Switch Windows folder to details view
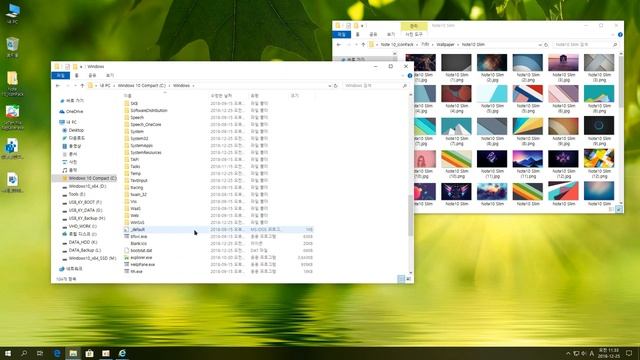The height and width of the screenshot is (360, 640). click(x=401, y=279)
